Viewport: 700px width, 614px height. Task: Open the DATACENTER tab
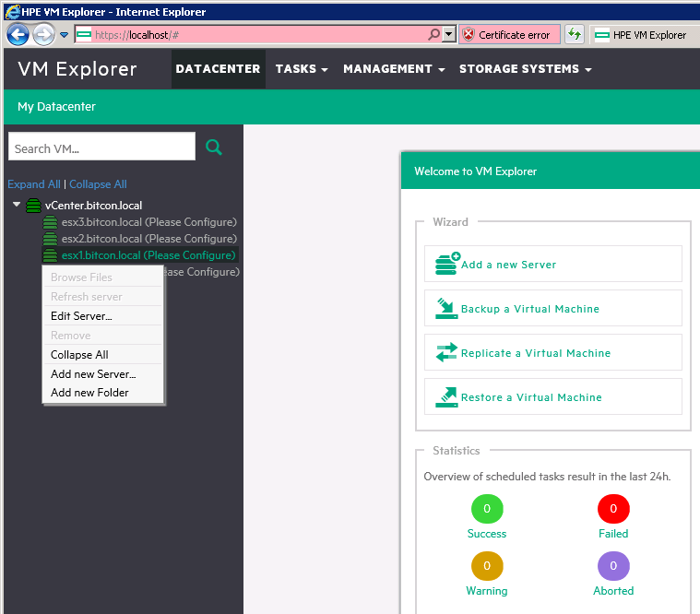[219, 69]
